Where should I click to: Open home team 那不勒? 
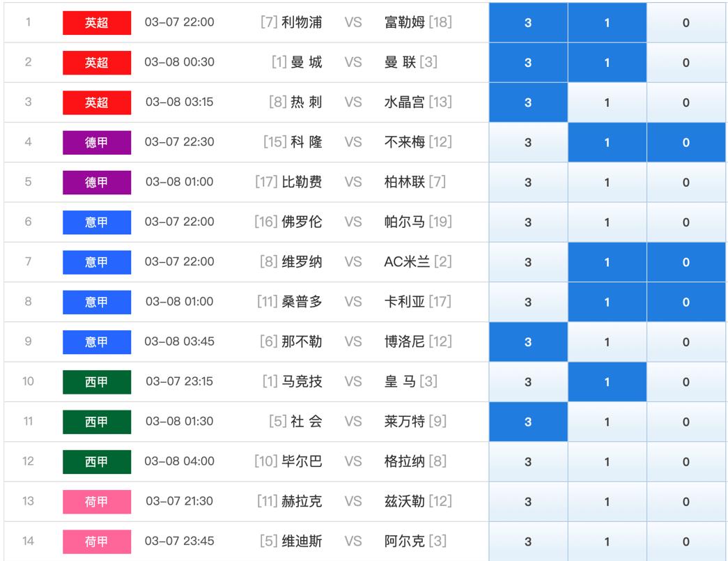pos(302,341)
